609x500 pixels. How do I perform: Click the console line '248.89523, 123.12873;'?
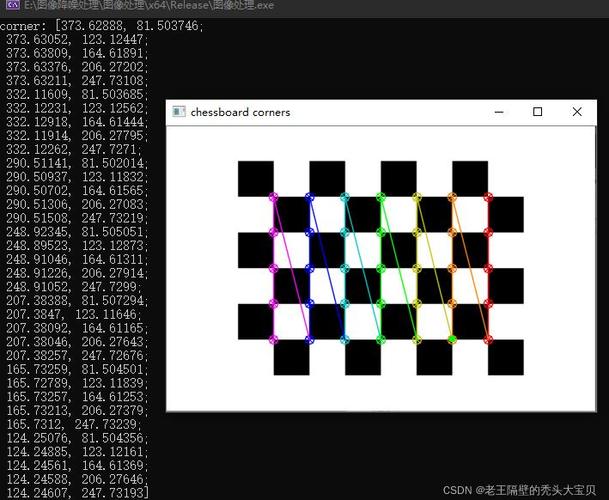click(x=77, y=246)
